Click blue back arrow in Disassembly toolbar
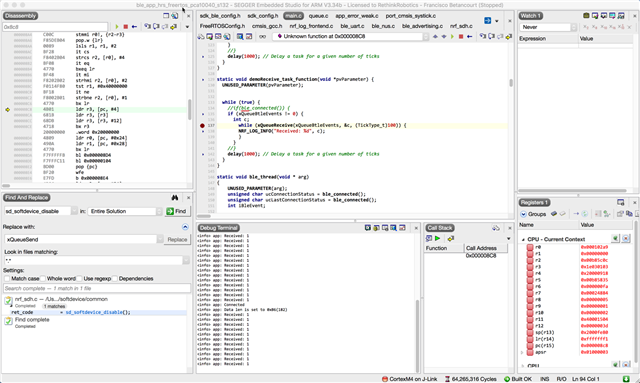640x383 pixels. [134, 27]
